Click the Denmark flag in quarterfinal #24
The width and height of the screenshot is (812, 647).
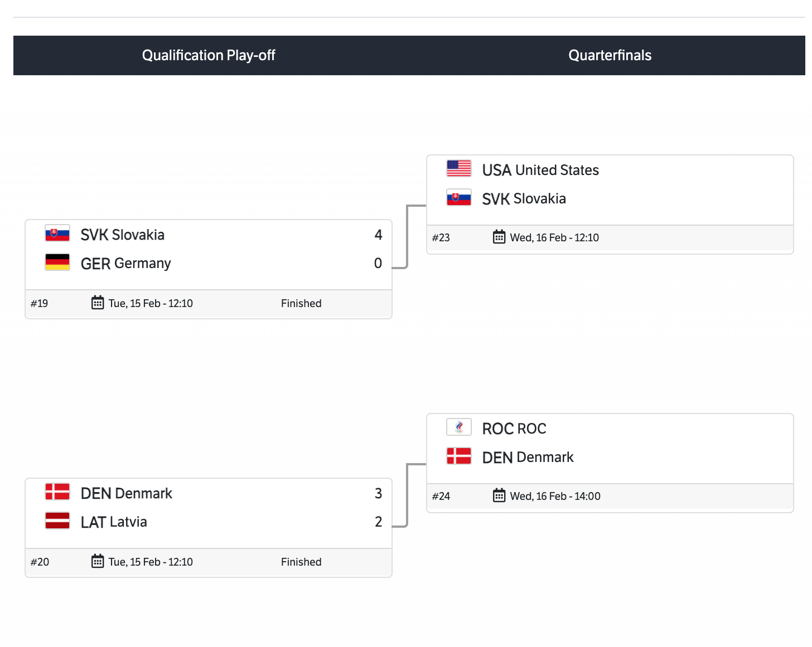(x=459, y=456)
